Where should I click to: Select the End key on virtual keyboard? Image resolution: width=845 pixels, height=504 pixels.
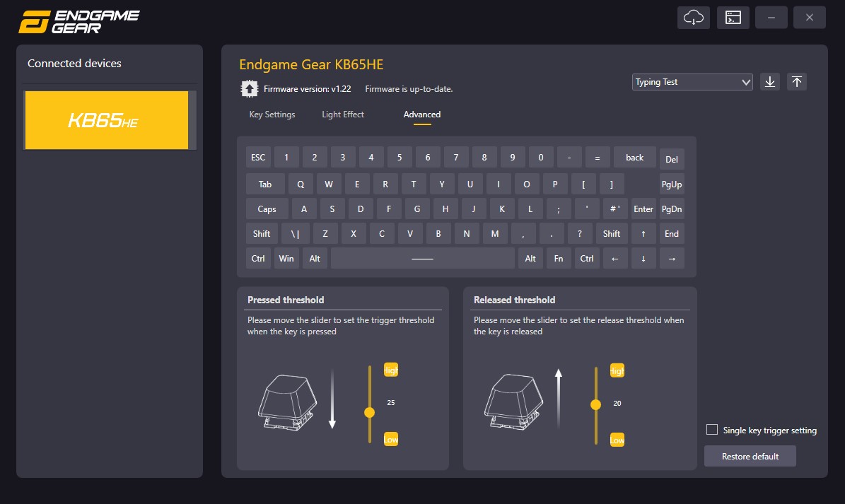click(x=672, y=234)
